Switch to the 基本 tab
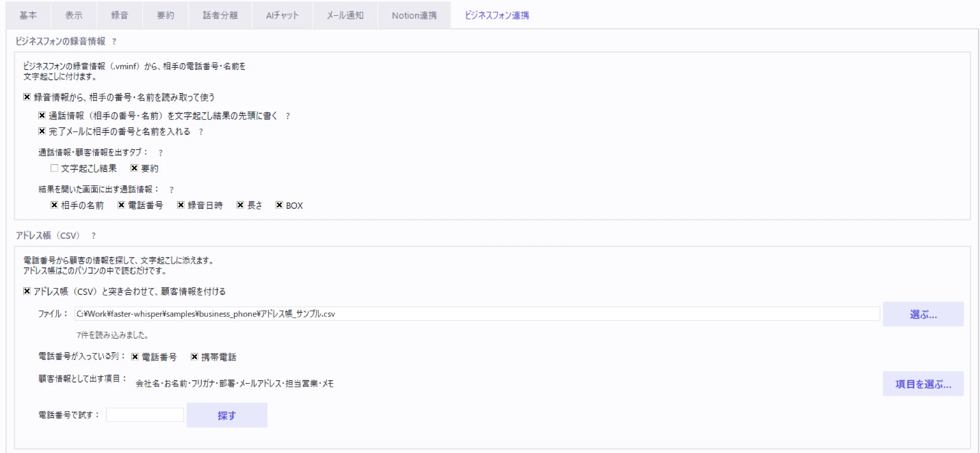Viewport: 980px width, 453px height. click(x=28, y=15)
